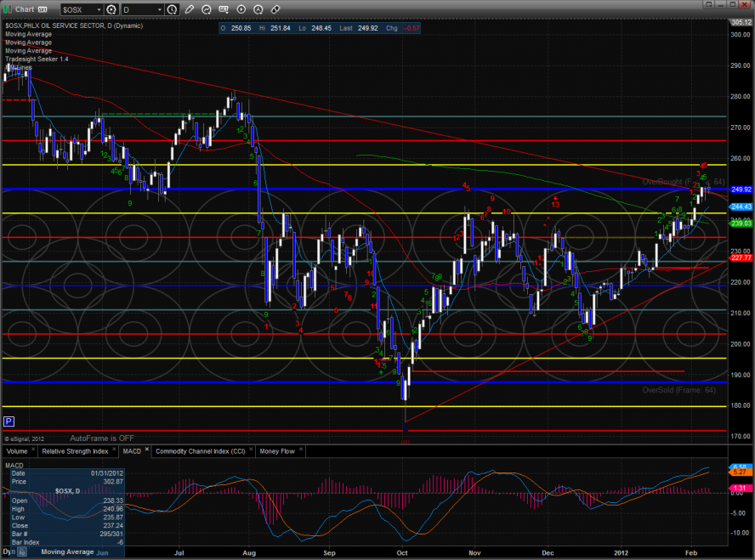Open time template clock icon
The image size is (755, 560).
pos(172,9)
